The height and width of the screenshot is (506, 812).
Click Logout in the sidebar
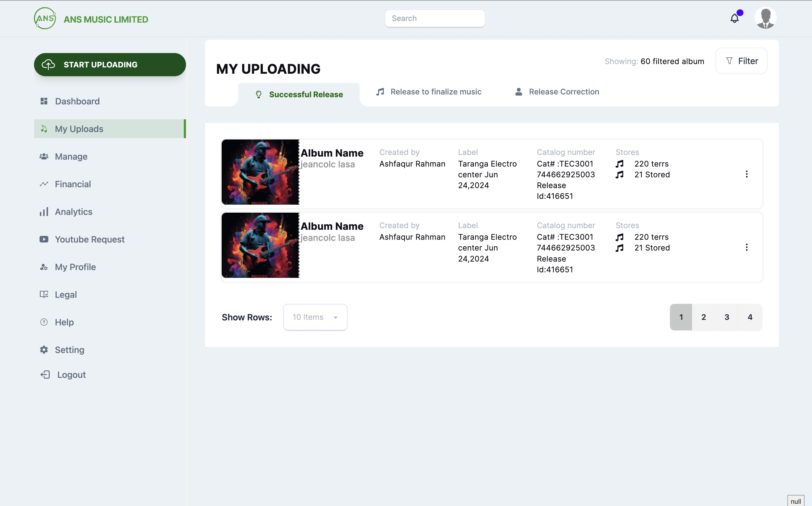point(71,375)
